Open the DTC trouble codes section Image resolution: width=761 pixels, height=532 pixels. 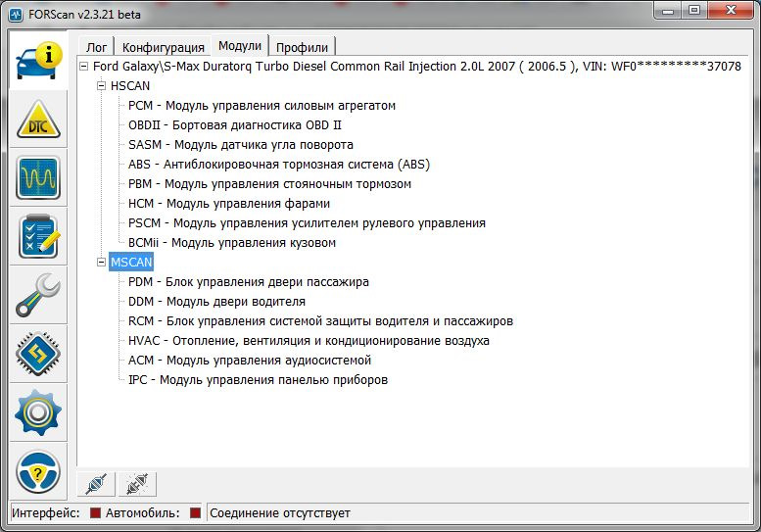38,120
